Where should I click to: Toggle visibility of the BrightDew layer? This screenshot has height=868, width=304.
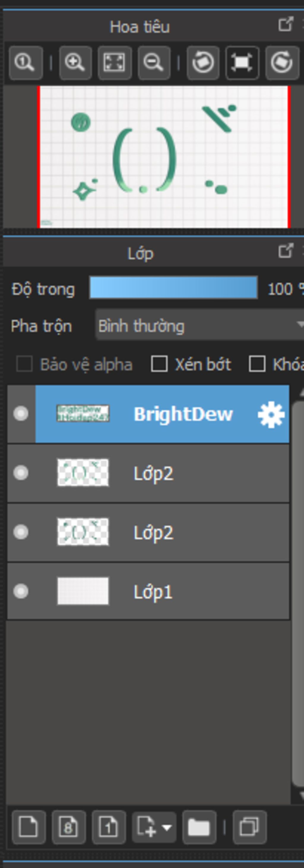(x=21, y=414)
